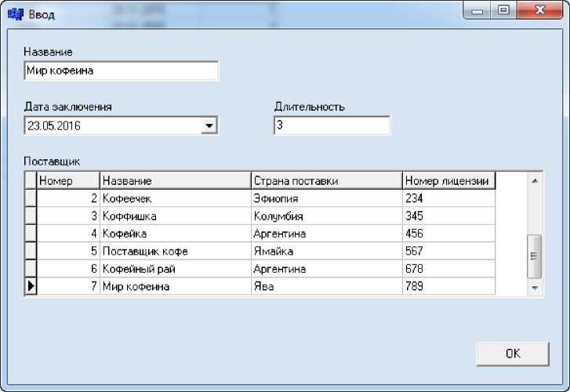Click the license number 789
This screenshot has height=392, width=570.
pos(448,286)
